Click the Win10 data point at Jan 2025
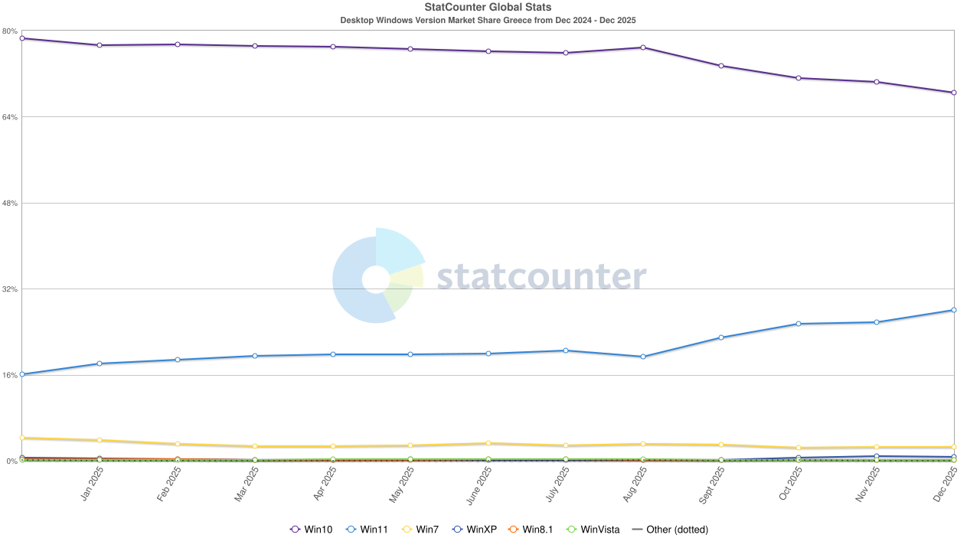This screenshot has width=980, height=551. tap(100, 45)
